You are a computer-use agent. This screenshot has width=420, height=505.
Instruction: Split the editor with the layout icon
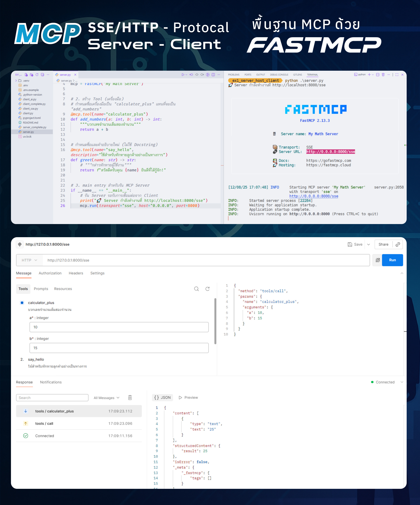tap(213, 75)
